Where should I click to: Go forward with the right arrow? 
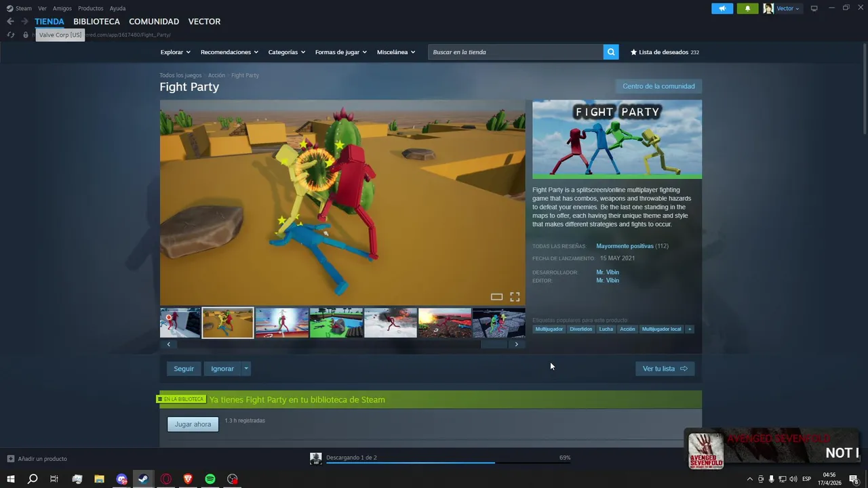pos(24,22)
